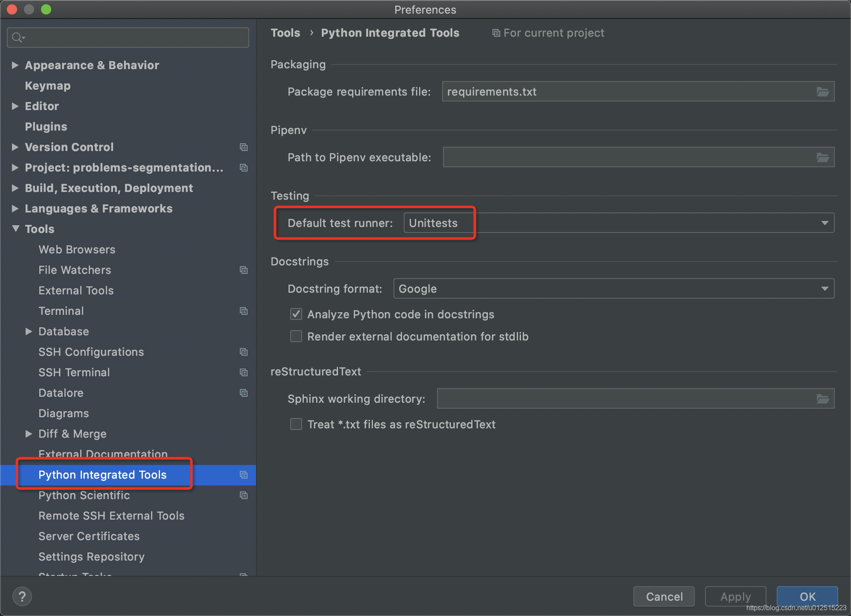The width and height of the screenshot is (851, 616).
Task: Enable Render external documentation for stdlib
Action: click(296, 337)
